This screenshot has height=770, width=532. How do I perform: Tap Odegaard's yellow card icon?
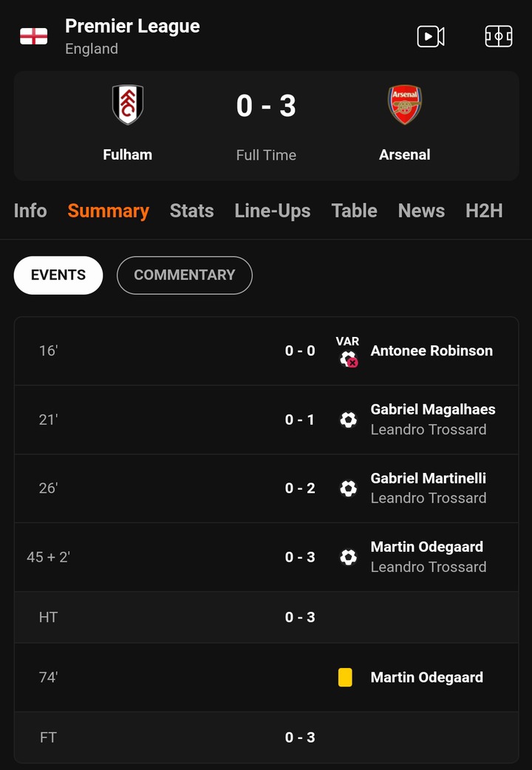click(345, 677)
